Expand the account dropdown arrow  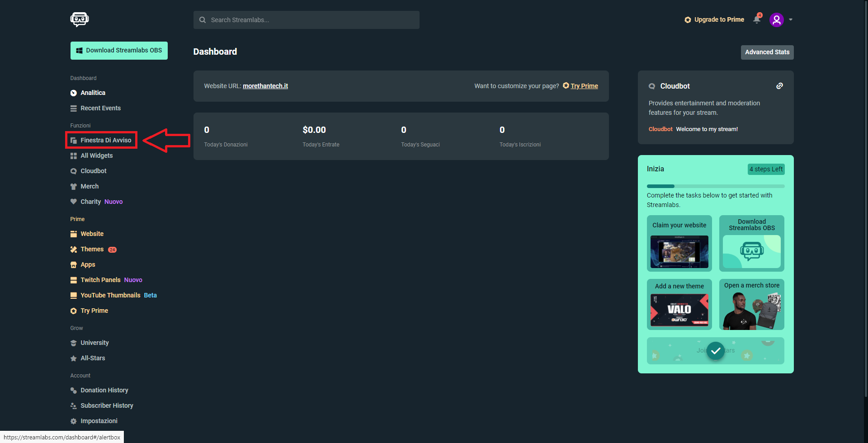click(791, 19)
